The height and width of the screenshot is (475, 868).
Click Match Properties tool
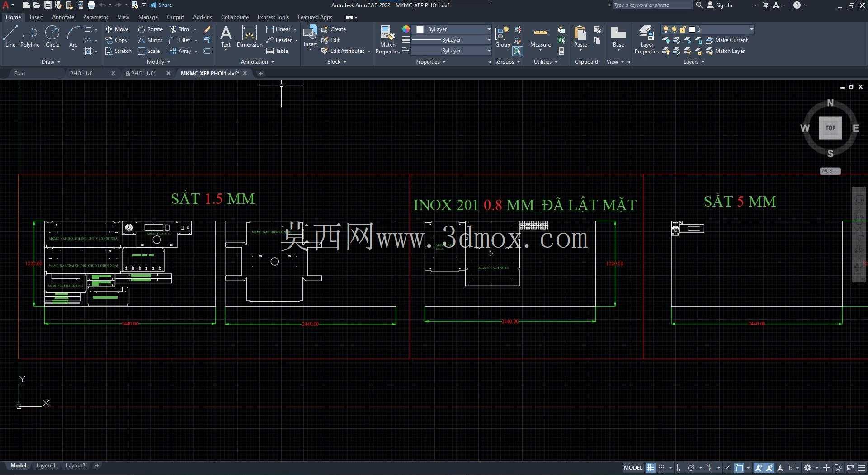pyautogui.click(x=387, y=40)
